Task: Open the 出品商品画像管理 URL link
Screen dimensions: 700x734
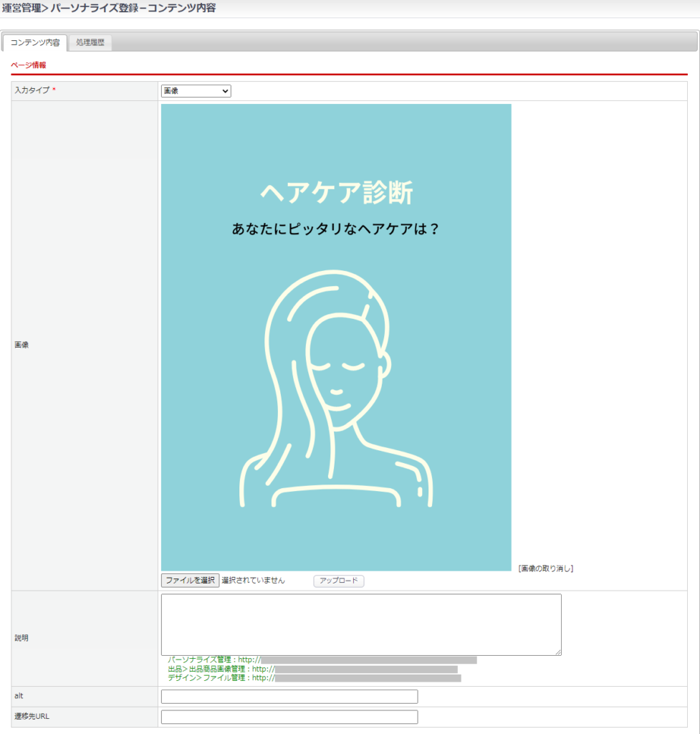Action: (365, 669)
